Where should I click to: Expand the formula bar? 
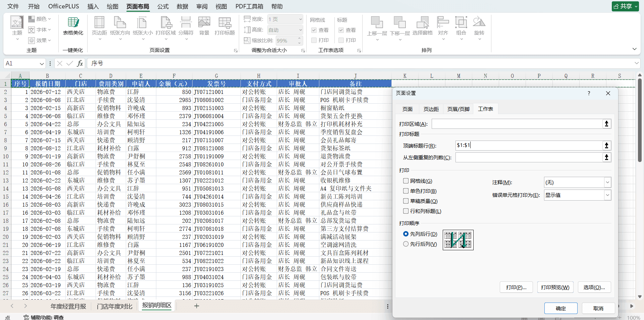point(636,63)
